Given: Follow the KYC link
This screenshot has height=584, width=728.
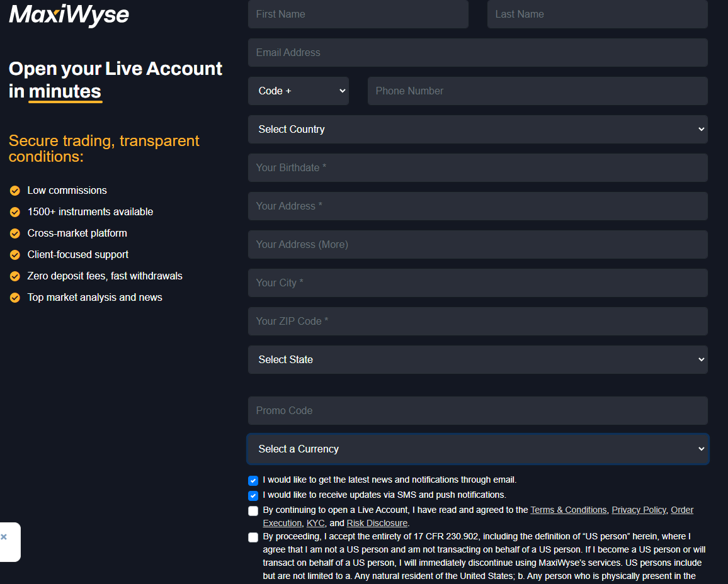Looking at the screenshot, I should point(316,523).
